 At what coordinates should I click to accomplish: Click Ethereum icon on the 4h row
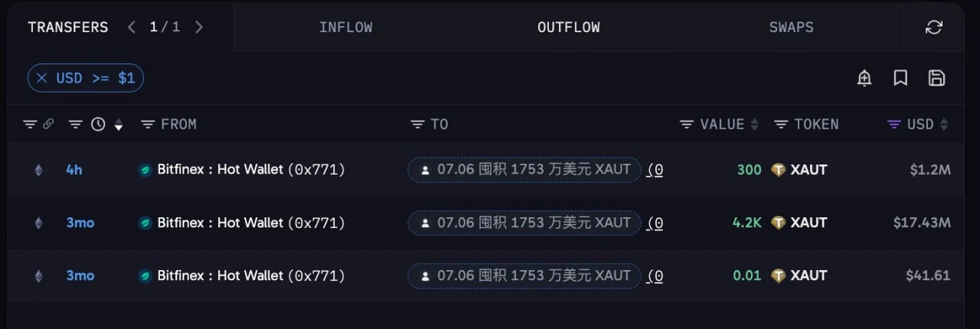(x=38, y=170)
